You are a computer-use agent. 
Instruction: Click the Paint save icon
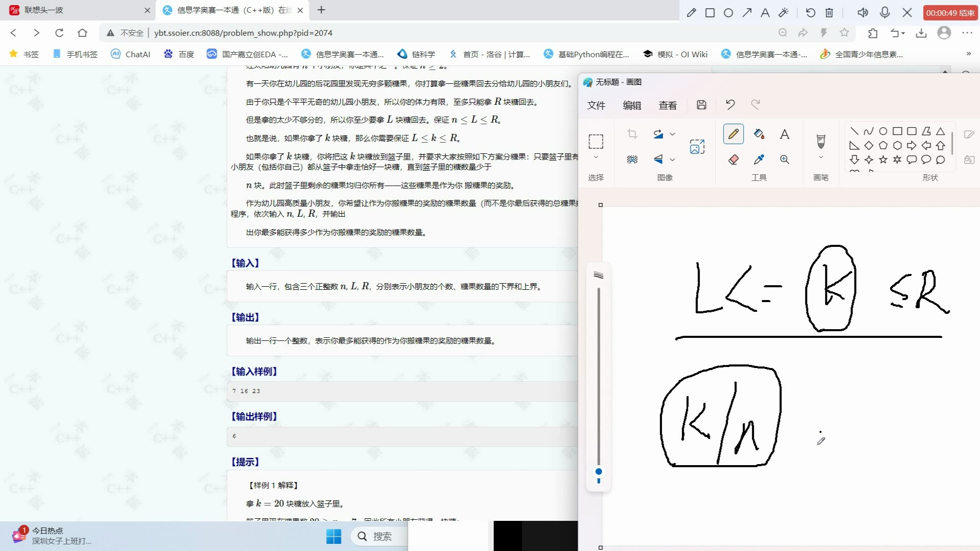point(702,105)
